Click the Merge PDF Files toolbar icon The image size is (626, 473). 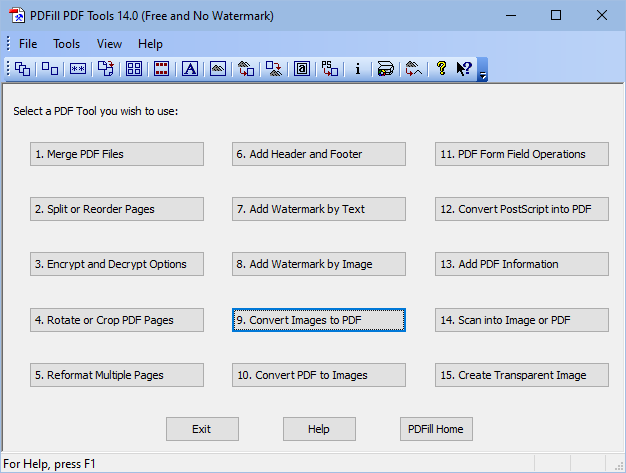coord(22,69)
